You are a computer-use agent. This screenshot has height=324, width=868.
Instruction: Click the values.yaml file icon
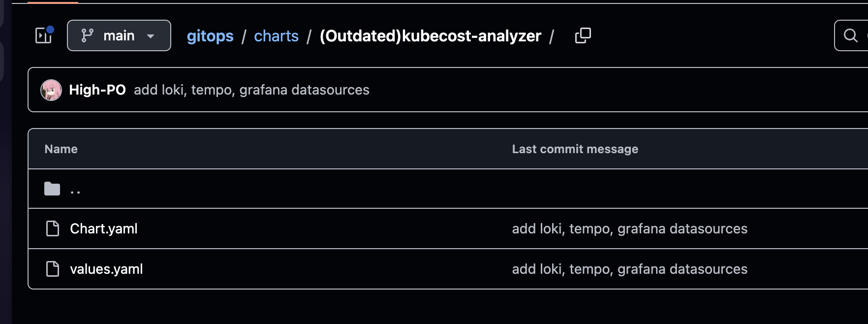click(53, 269)
